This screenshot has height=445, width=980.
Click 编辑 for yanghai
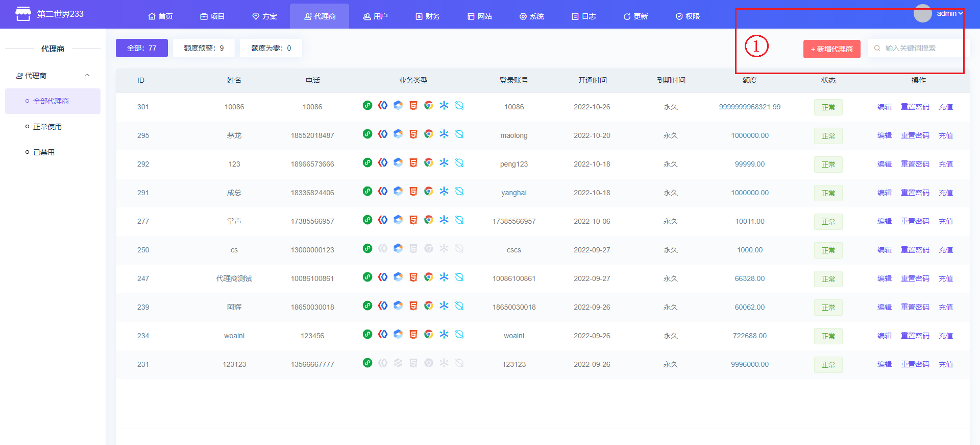tap(885, 193)
